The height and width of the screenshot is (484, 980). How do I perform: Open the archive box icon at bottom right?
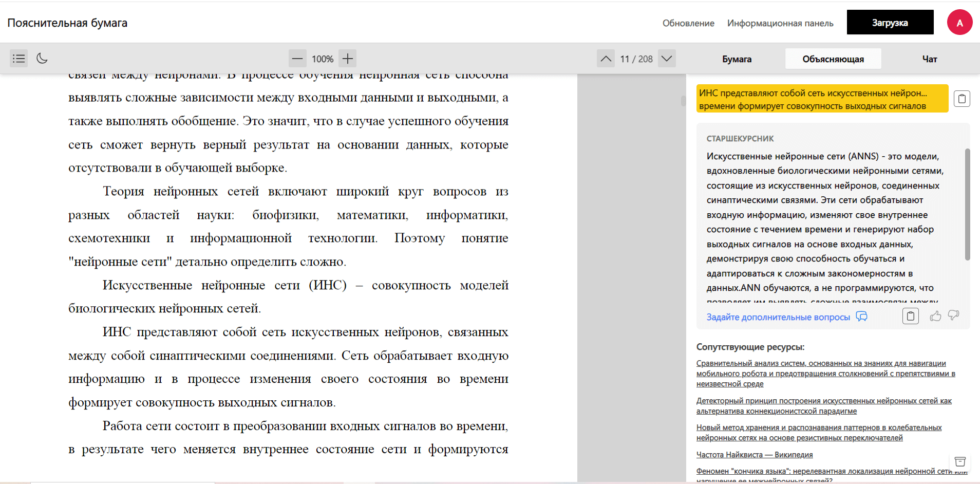point(960,461)
